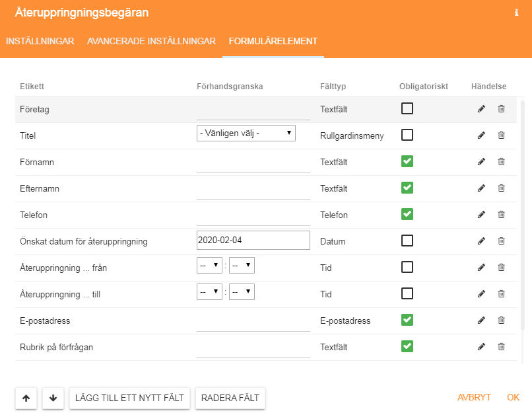Viewport: 532px width, 413px height.
Task: Delete the Titel field using trash icon
Action: point(501,135)
